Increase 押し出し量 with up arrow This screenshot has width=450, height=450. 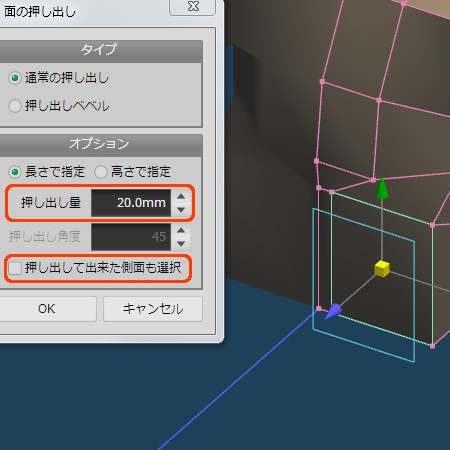(x=181, y=196)
